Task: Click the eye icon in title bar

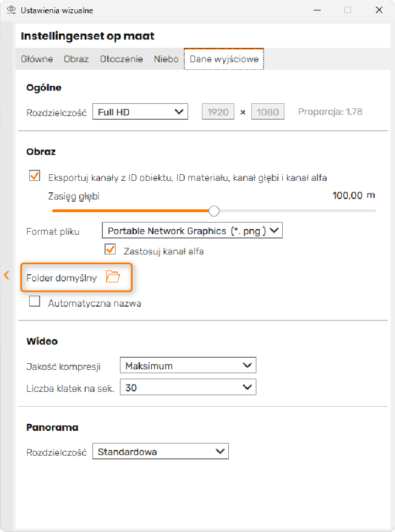Action: tap(11, 10)
